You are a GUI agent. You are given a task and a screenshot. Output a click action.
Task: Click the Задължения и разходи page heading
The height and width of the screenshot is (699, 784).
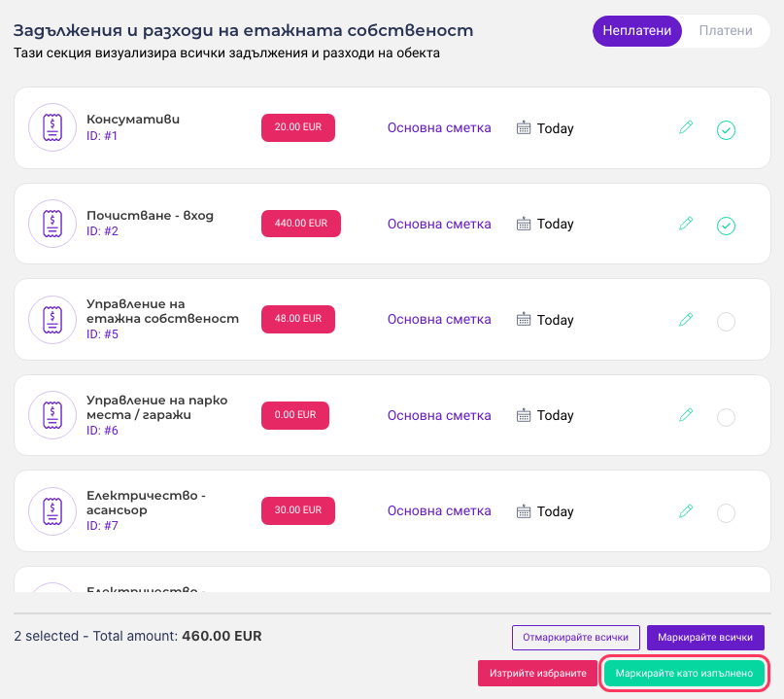(x=243, y=30)
